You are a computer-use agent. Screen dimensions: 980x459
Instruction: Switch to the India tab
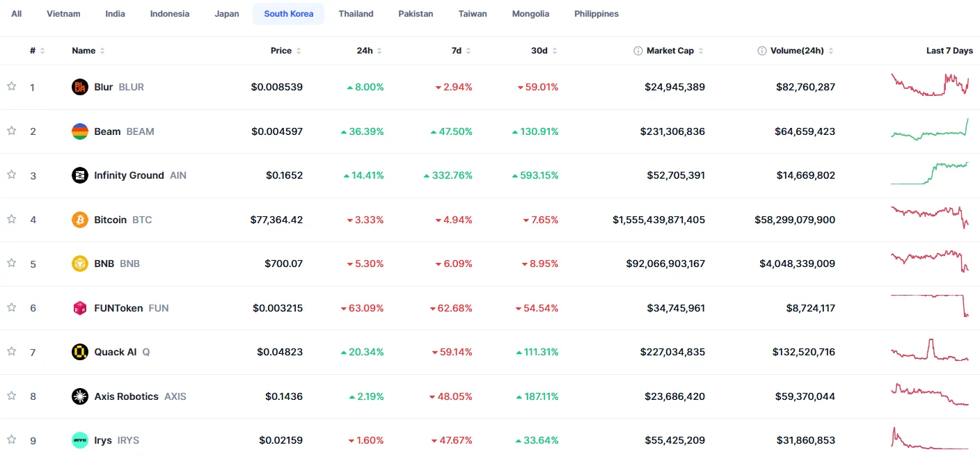(116, 14)
